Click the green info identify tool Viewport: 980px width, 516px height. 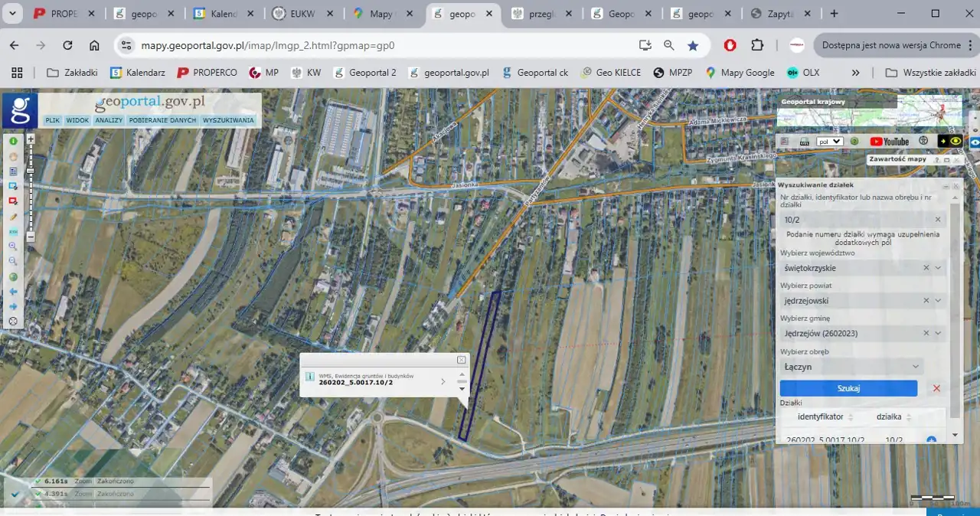[13, 141]
